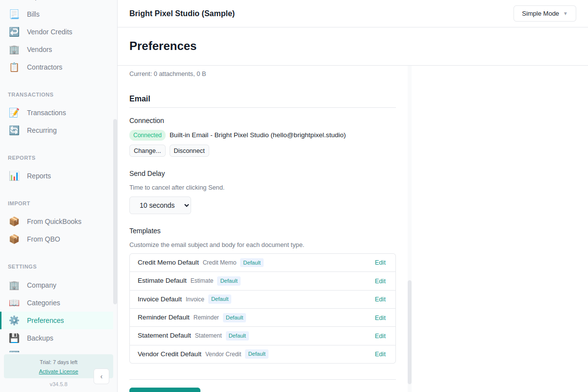Open Vendor Credits from the sidebar icon

click(14, 31)
